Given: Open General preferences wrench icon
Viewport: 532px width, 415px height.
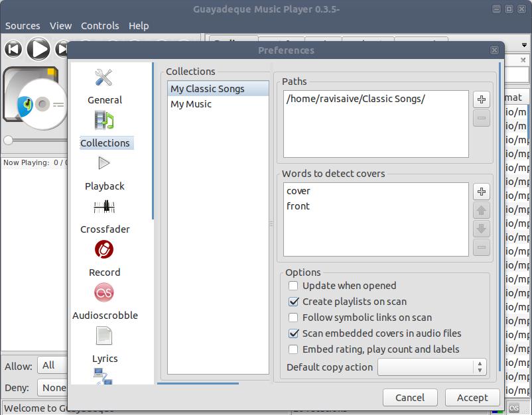Looking at the screenshot, I should pyautogui.click(x=104, y=78).
